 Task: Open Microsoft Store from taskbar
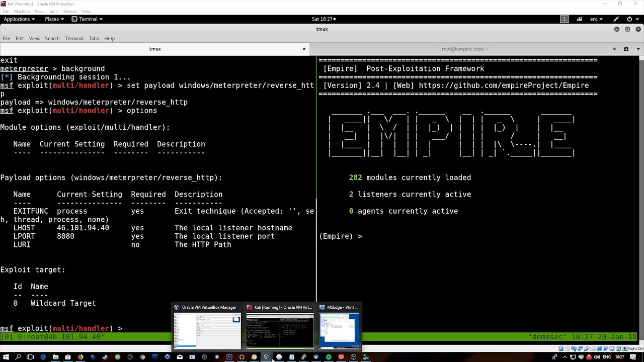point(68,357)
